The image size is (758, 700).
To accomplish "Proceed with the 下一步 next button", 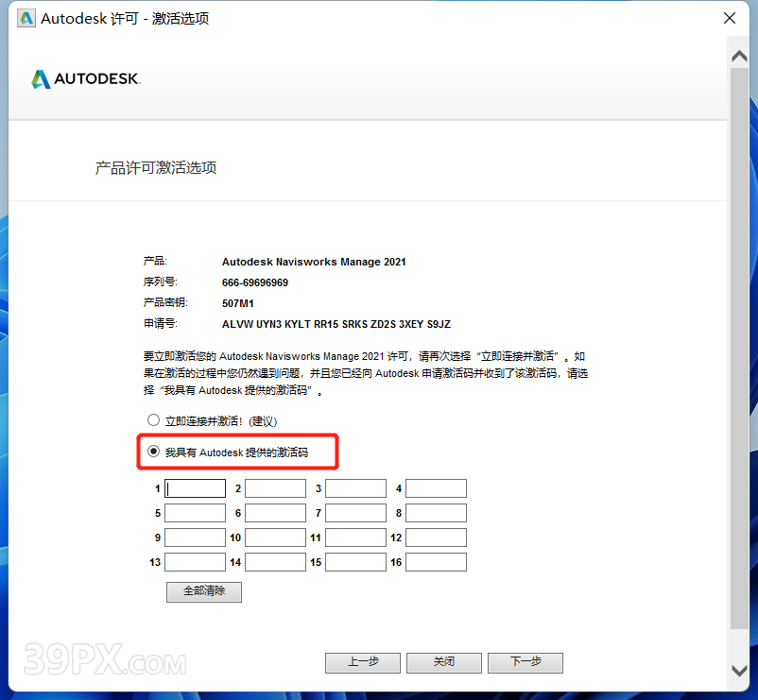I will coord(525,662).
